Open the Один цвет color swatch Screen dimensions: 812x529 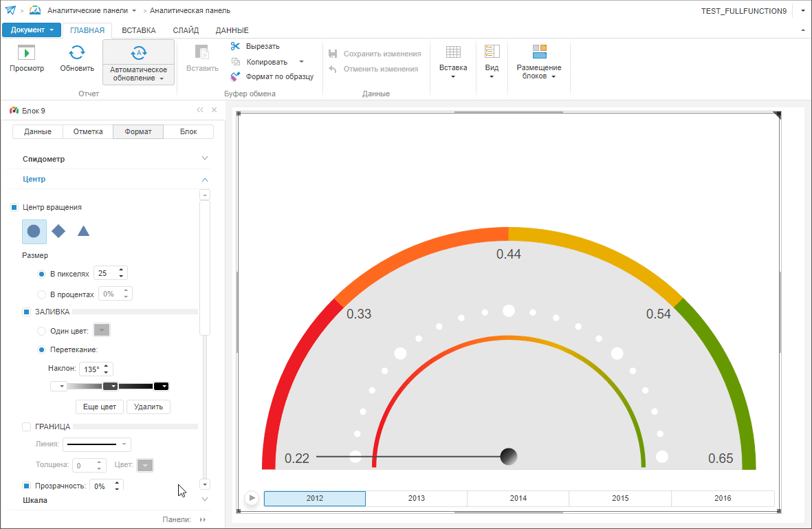pyautogui.click(x=102, y=331)
